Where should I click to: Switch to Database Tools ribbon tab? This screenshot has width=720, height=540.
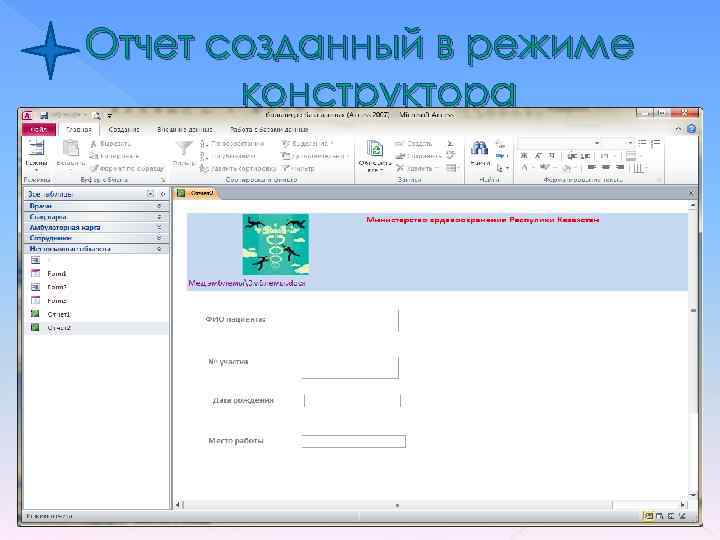(269, 129)
